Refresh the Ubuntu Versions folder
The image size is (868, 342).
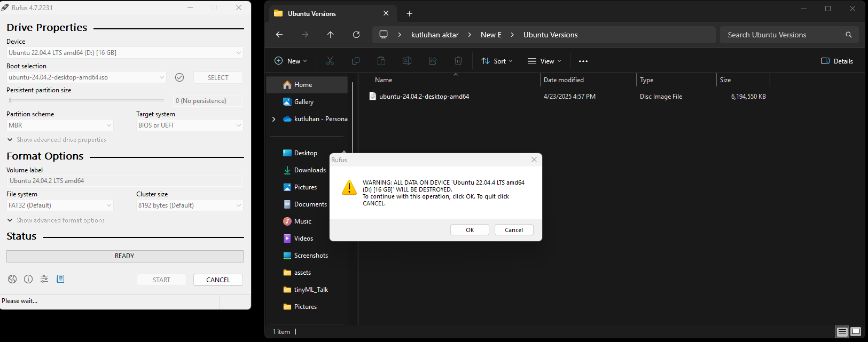tap(356, 35)
